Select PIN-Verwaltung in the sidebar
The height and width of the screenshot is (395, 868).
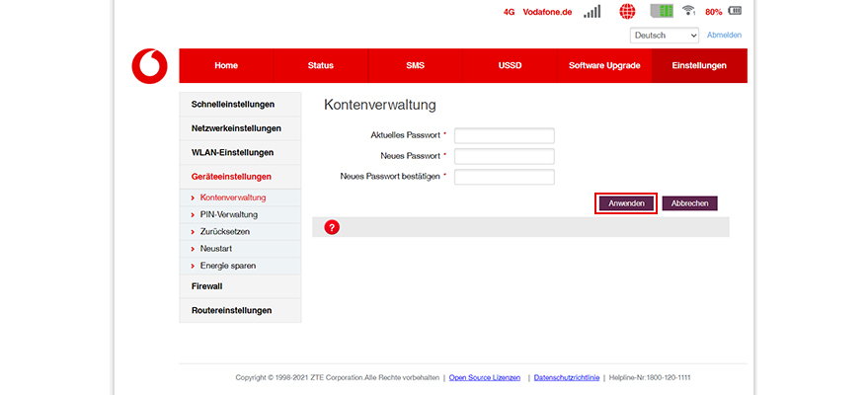(228, 214)
